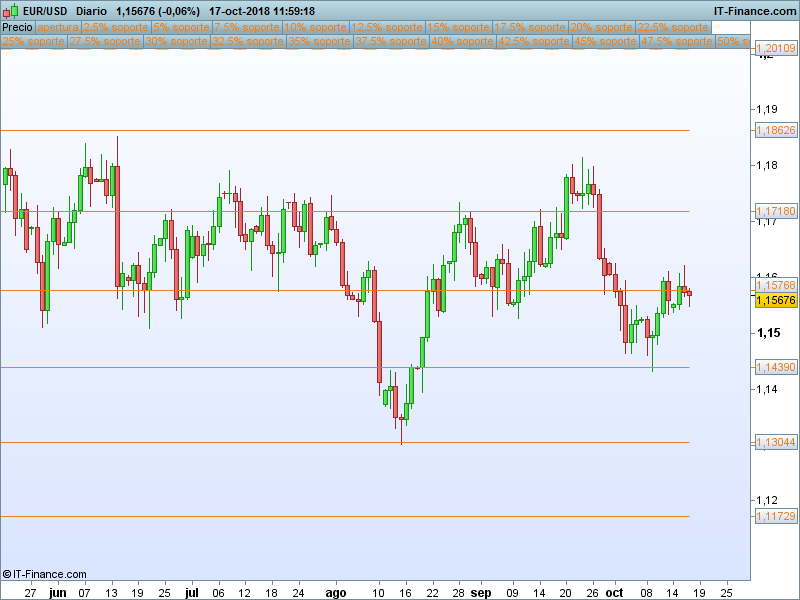Click the 1,11729 price level tag
The height and width of the screenshot is (600, 800).
coord(776,516)
